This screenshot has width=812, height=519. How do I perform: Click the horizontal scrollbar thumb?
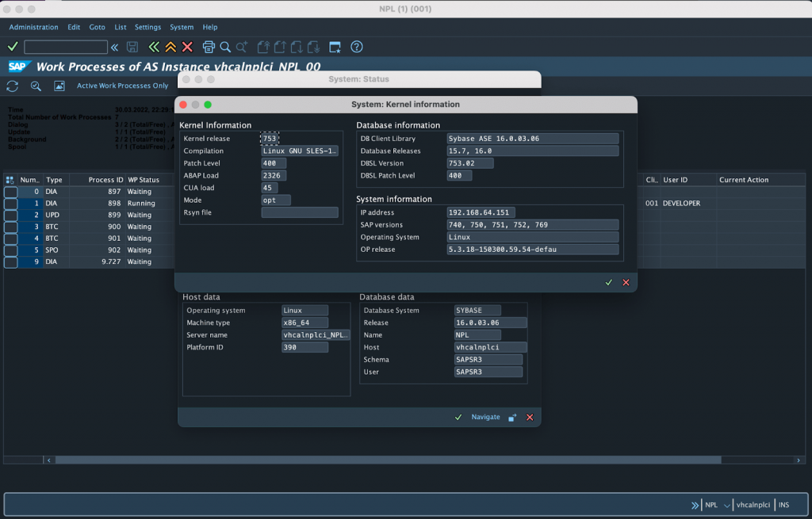389,460
